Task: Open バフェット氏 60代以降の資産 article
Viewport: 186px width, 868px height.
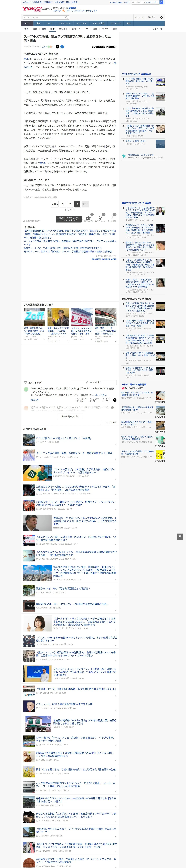Action: click(x=64, y=704)
